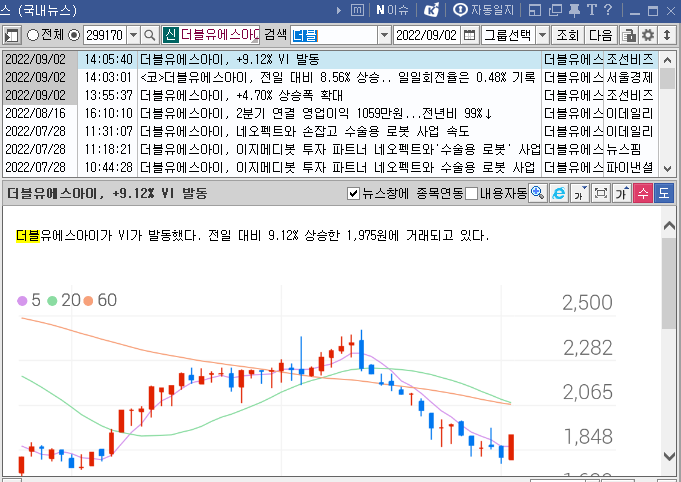Click news list scrollbar down arrow
The image size is (681, 482).
tap(668, 168)
